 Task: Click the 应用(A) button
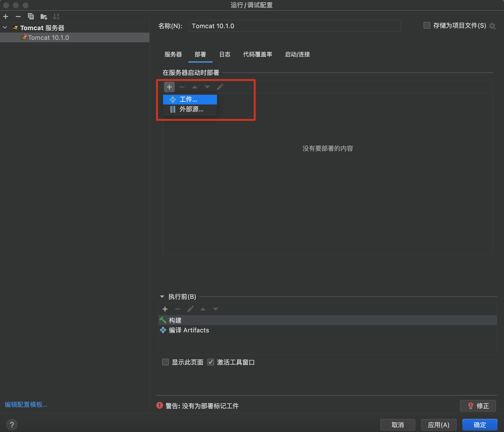click(x=439, y=425)
